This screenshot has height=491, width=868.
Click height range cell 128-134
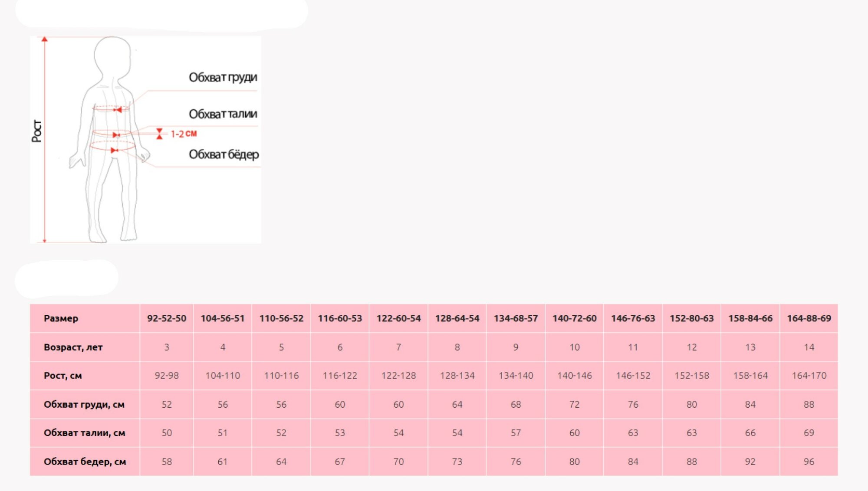click(x=457, y=376)
